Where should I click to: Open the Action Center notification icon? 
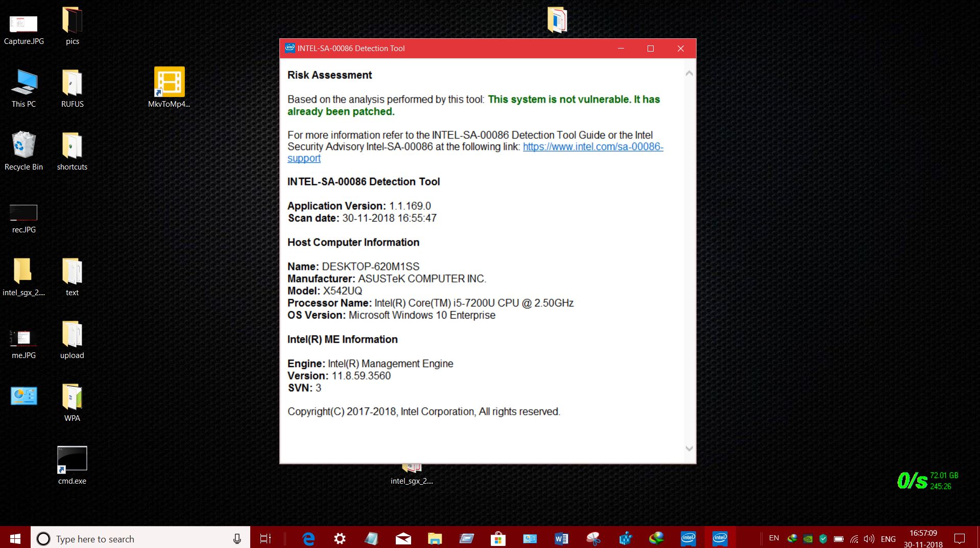pos(960,539)
